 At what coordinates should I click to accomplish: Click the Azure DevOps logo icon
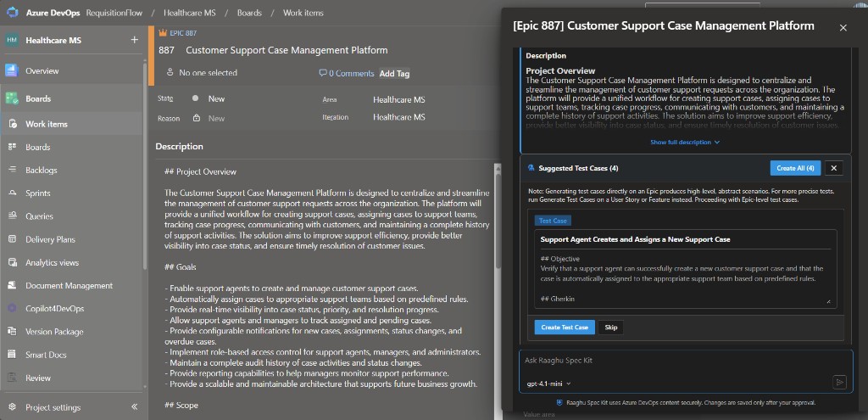point(12,12)
